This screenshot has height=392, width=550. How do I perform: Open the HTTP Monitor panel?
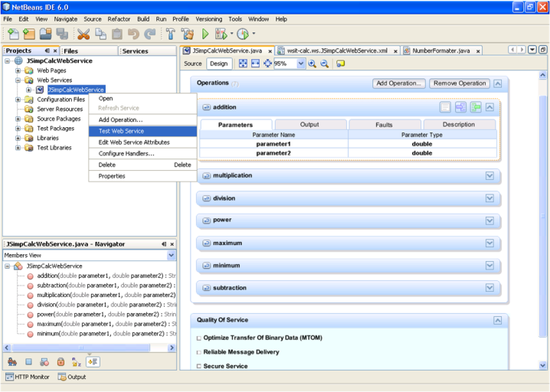coord(29,377)
